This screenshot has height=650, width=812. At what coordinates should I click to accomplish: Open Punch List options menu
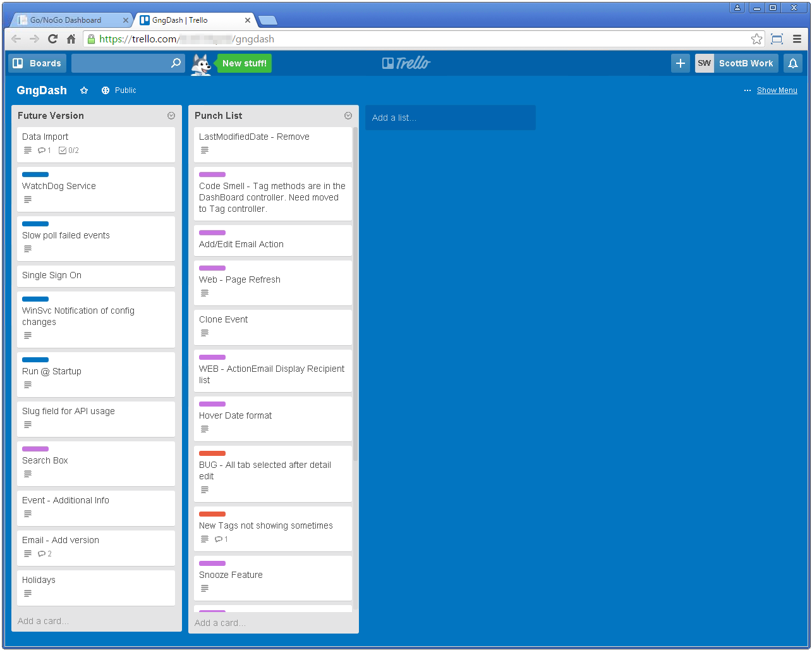348,116
